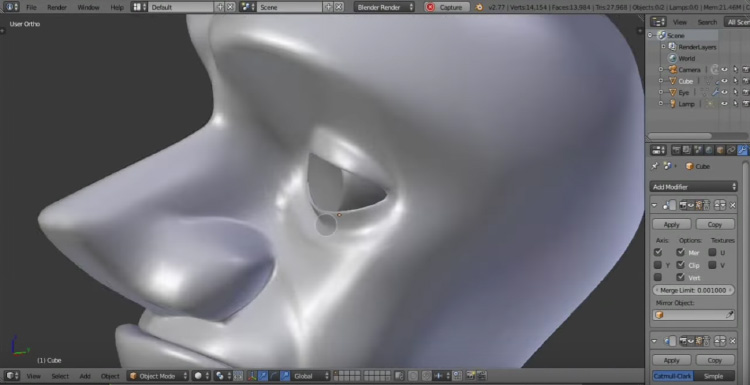Open the 3D viewport Object menu
The width and height of the screenshot is (750, 385).
110,376
